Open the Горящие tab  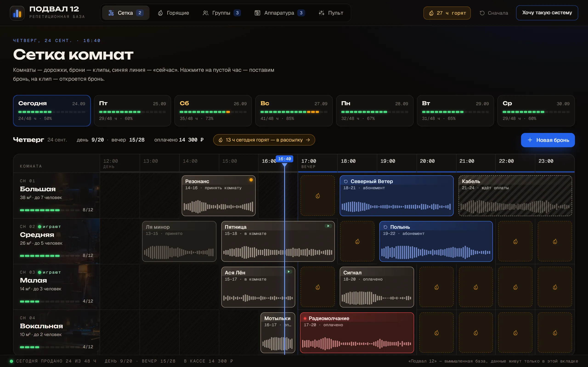173,13
